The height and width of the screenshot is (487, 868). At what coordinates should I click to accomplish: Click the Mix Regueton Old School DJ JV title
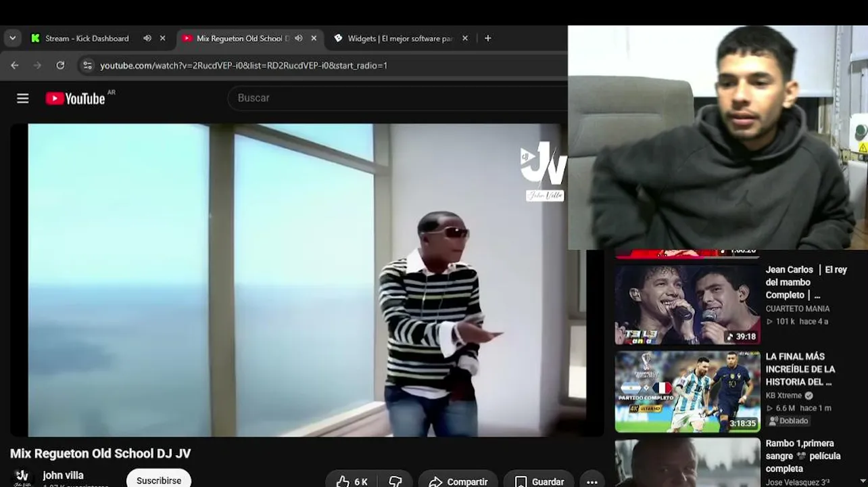coord(101,453)
